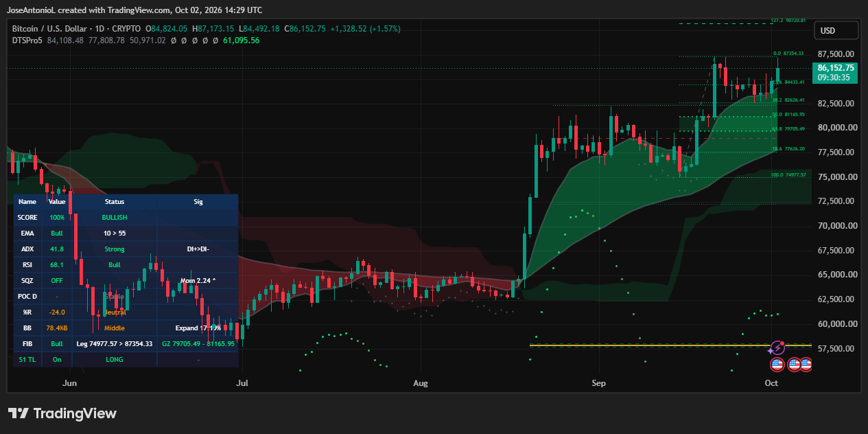Click the %R value -24.0
Image resolution: width=868 pixels, height=434 pixels.
coord(57,312)
